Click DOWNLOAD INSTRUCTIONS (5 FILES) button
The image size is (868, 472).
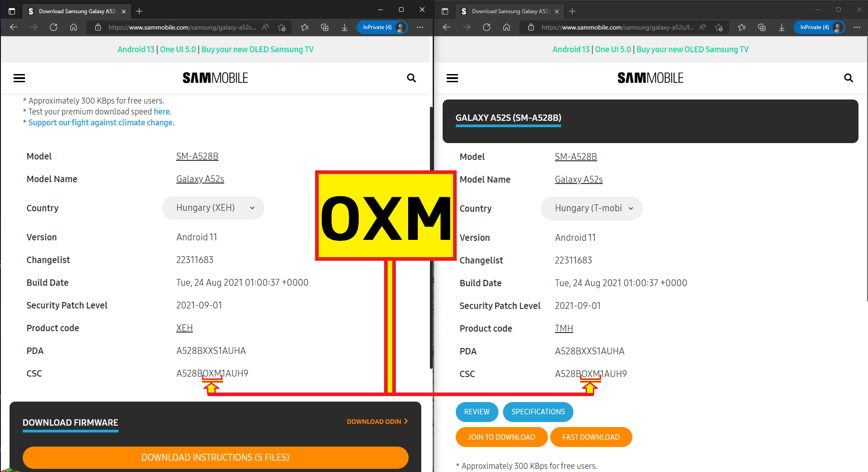coord(216,457)
